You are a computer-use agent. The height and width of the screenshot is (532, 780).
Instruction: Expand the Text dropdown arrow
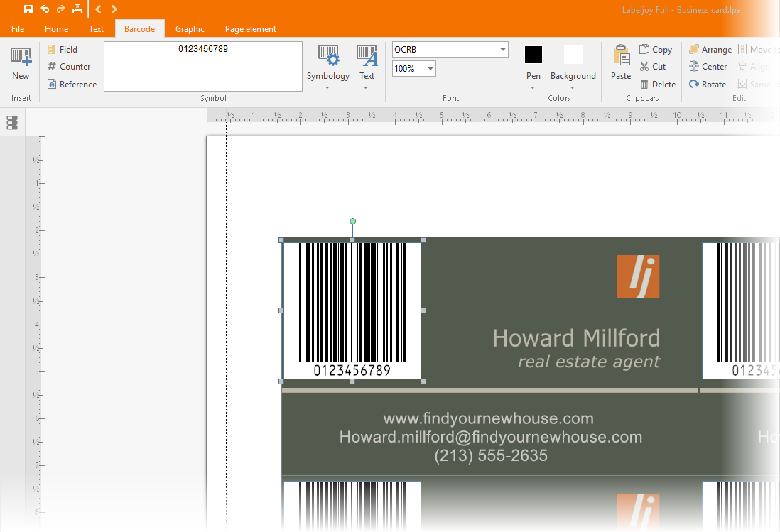[x=366, y=88]
